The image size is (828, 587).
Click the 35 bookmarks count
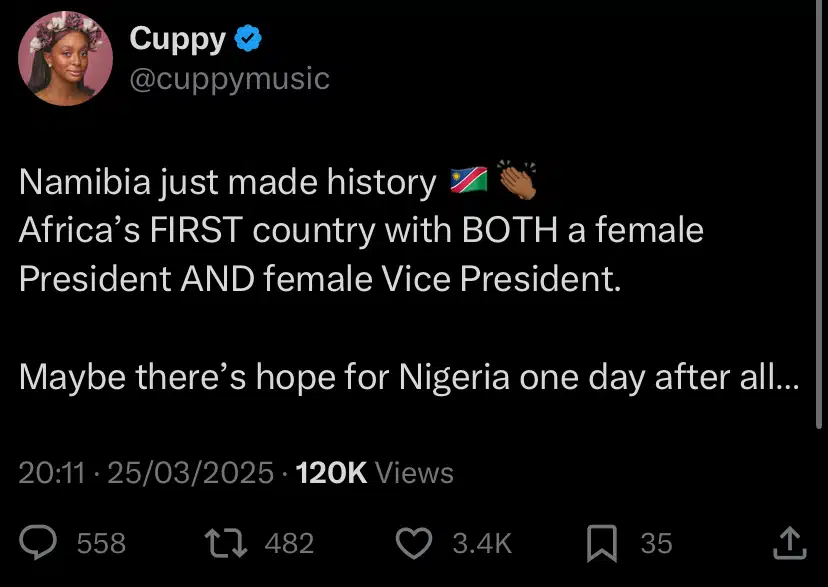654,543
